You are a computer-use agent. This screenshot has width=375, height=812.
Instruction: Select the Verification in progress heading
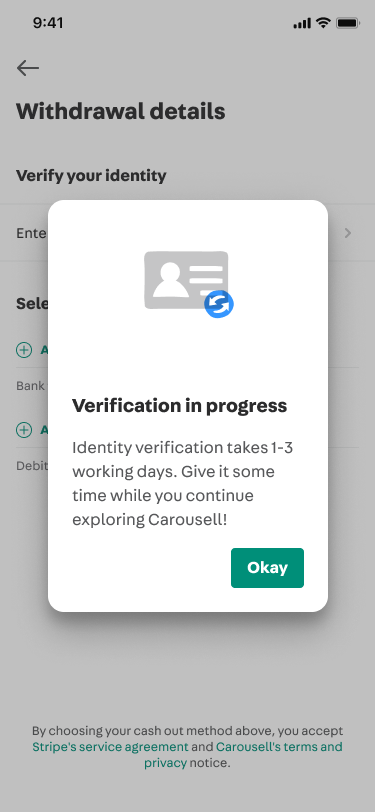[x=179, y=405]
